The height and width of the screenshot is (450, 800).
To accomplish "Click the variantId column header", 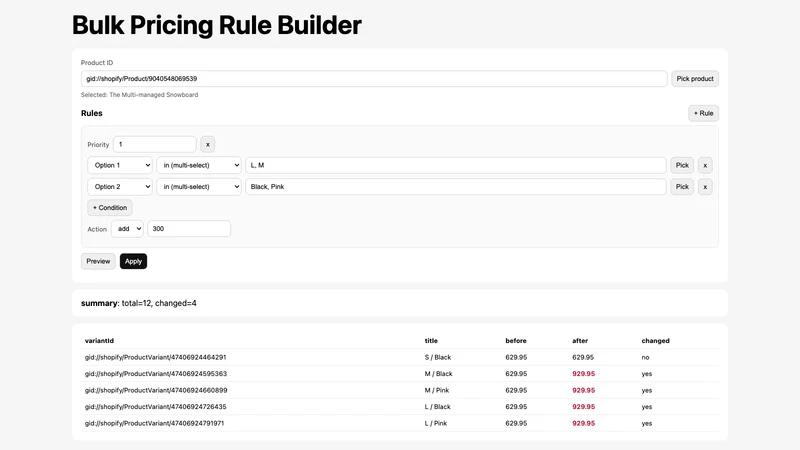I will (x=99, y=341).
